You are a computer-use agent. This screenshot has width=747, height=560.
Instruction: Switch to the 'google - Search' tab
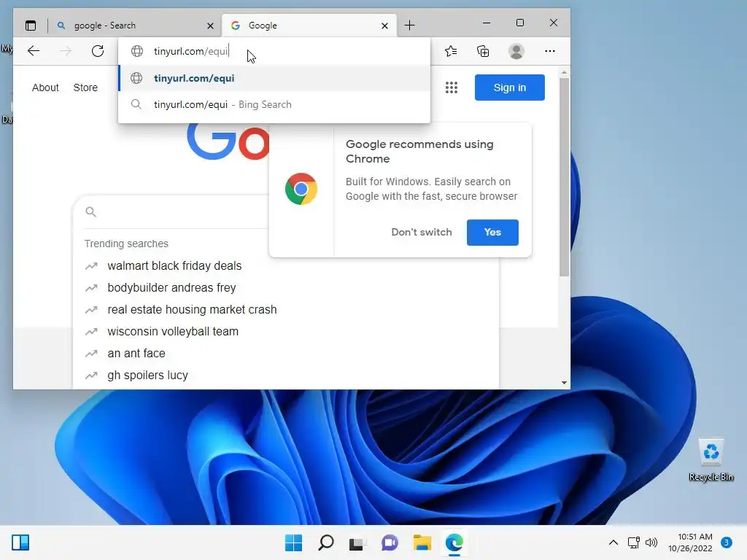pos(133,26)
